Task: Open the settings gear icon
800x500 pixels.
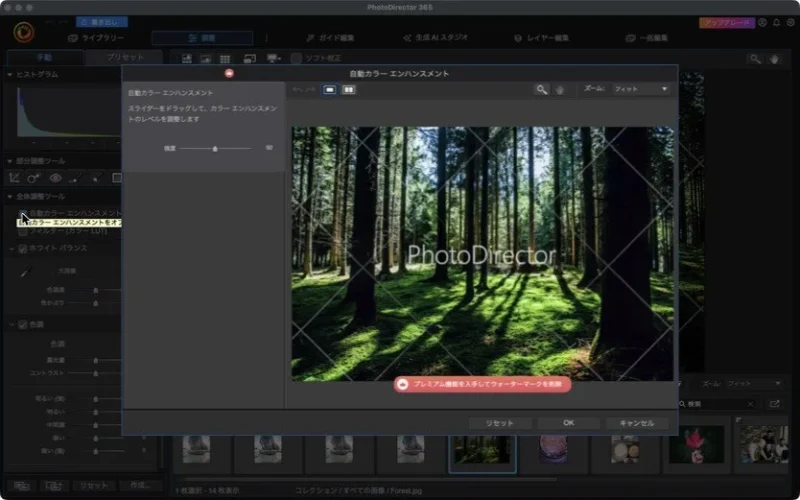Action: tap(790, 22)
